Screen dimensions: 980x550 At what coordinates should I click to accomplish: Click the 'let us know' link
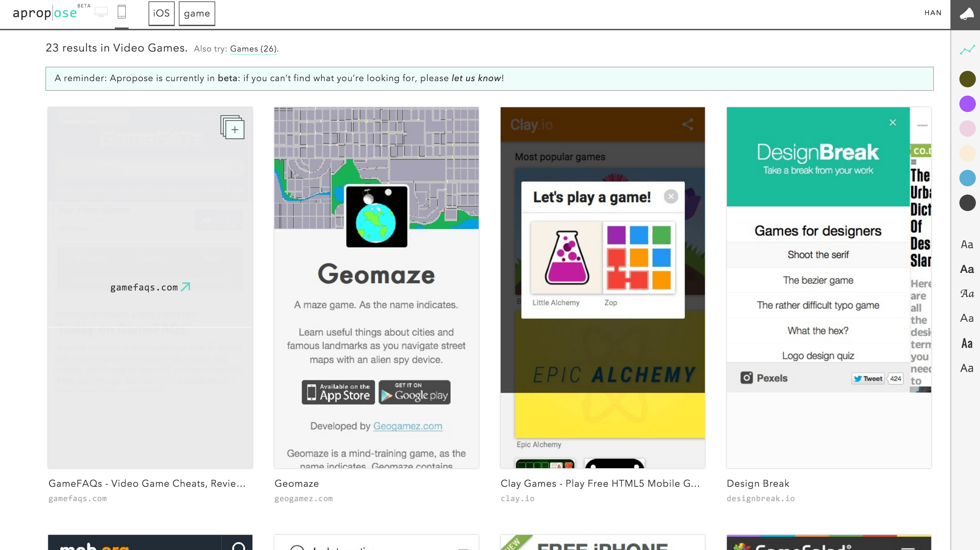coord(476,78)
